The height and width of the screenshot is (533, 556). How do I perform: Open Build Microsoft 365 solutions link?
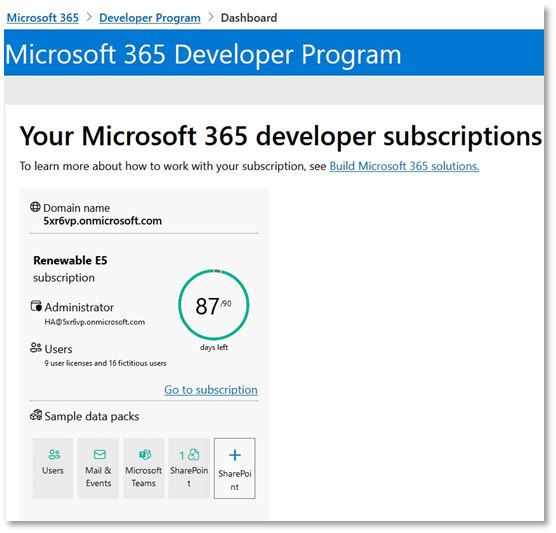point(404,166)
